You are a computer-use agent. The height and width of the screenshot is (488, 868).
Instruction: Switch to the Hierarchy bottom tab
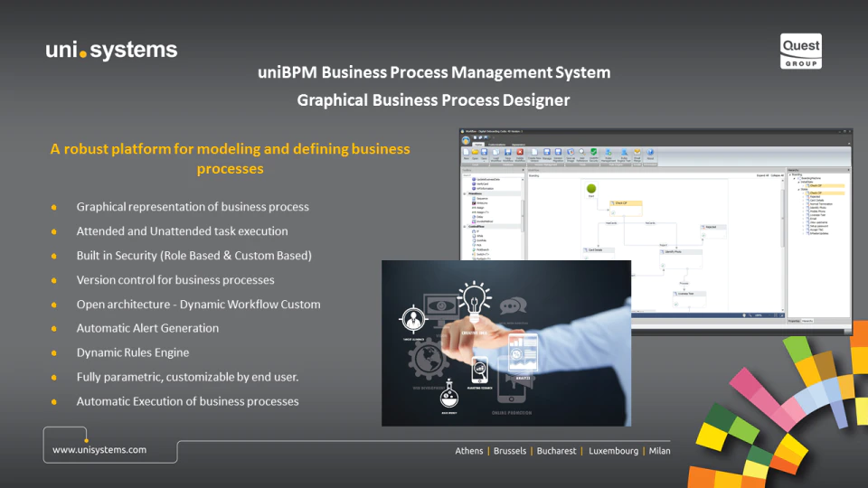(x=807, y=321)
